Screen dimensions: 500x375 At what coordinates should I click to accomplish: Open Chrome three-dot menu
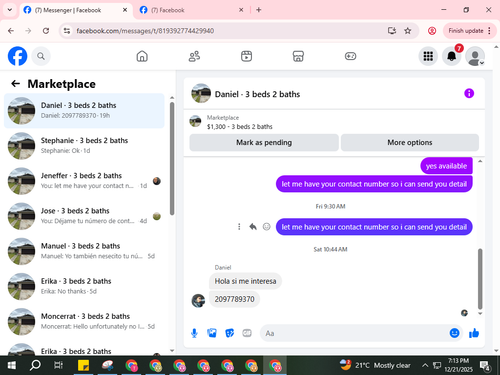pos(489,31)
